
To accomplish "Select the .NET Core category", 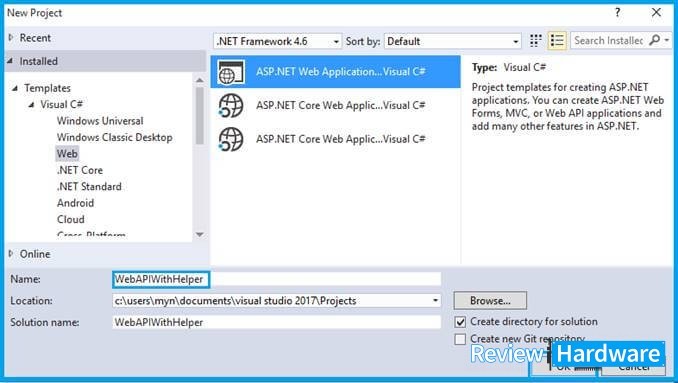I will pos(80,170).
